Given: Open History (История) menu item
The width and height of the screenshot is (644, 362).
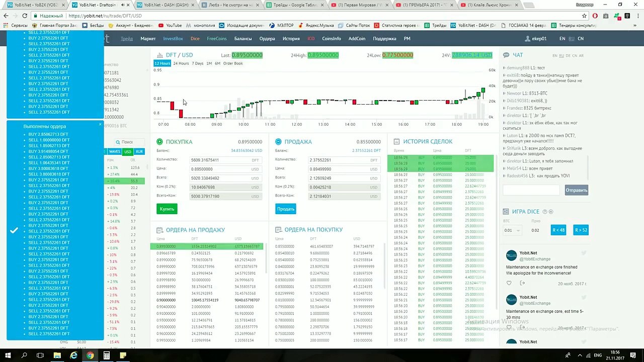Looking at the screenshot, I should [291, 39].
